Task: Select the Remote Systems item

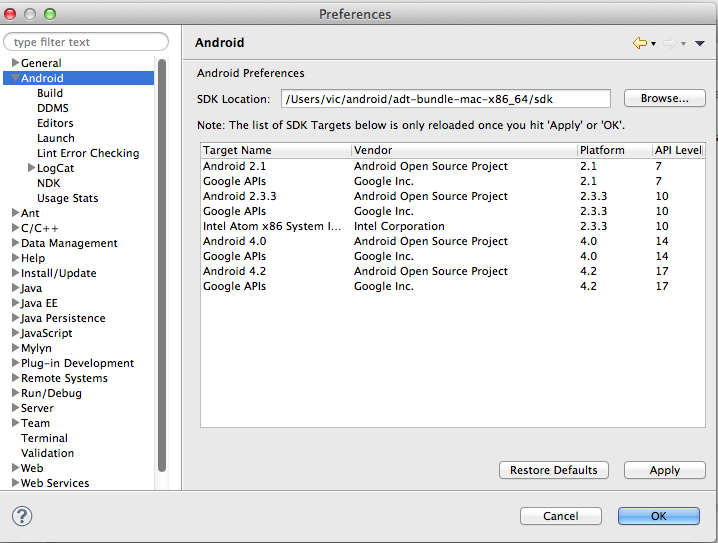Action: click(x=64, y=378)
